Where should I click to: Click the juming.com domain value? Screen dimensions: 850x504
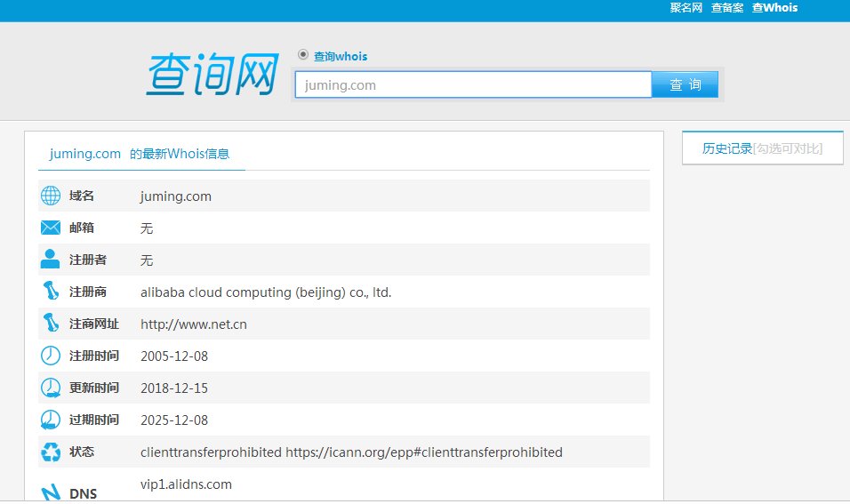[176, 196]
